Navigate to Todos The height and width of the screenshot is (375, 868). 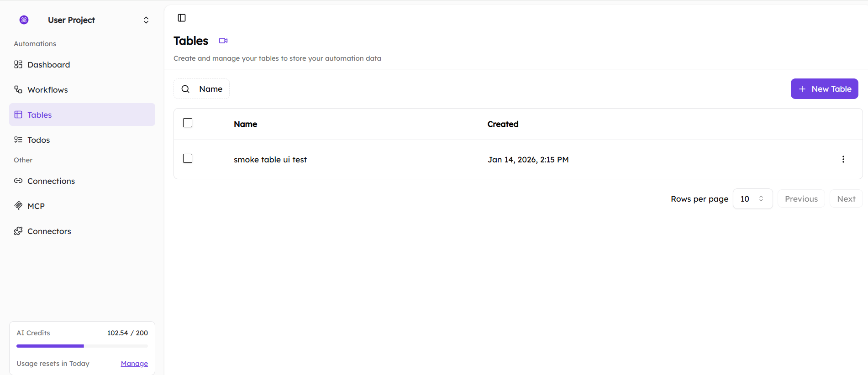pyautogui.click(x=38, y=140)
